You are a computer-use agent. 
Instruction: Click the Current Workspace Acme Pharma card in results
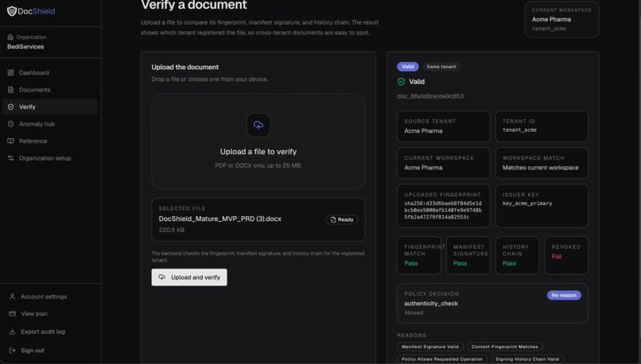444,163
